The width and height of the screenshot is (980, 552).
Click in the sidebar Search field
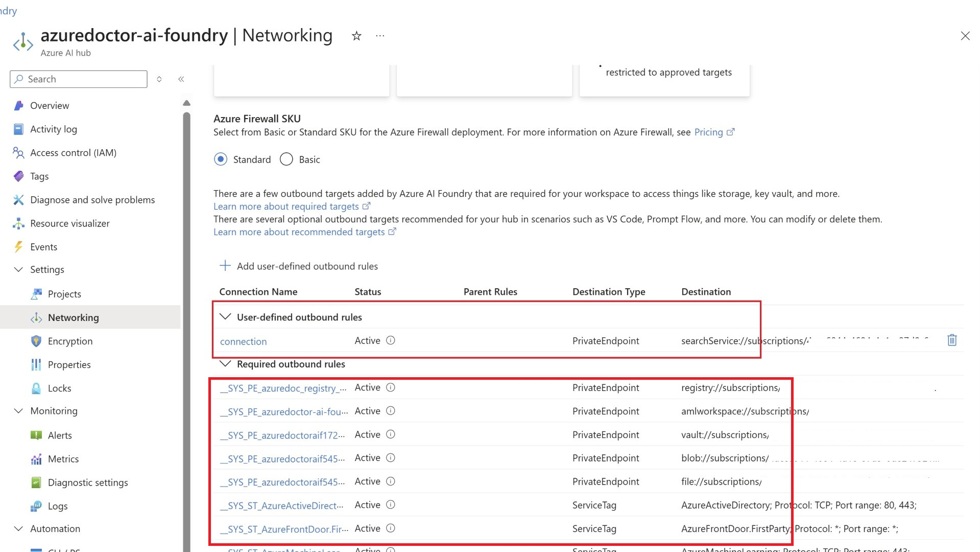coord(79,79)
